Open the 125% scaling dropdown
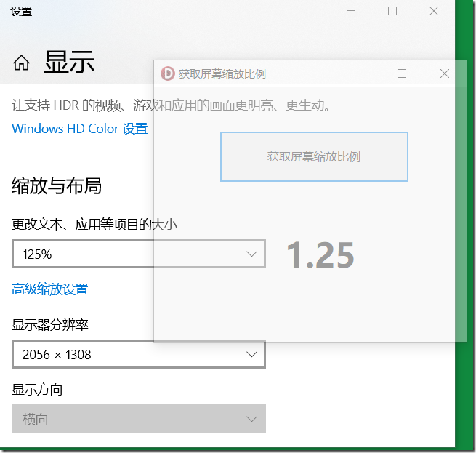This screenshot has width=476, height=453. [x=139, y=254]
